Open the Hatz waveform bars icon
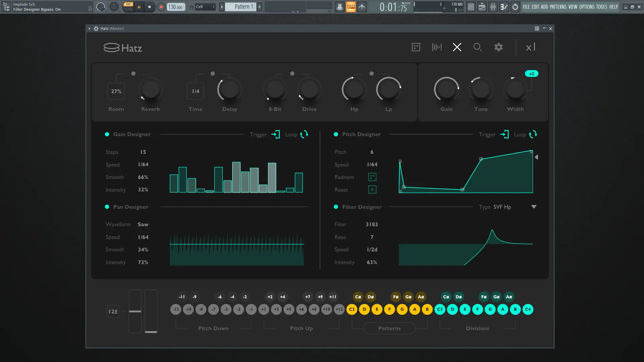This screenshot has height=362, width=644. [x=437, y=47]
